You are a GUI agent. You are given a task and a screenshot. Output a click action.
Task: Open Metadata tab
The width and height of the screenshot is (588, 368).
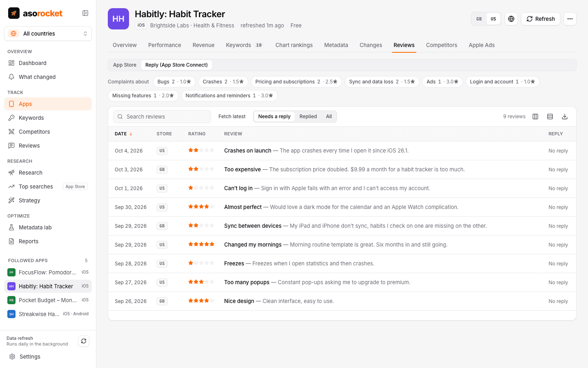coord(336,45)
